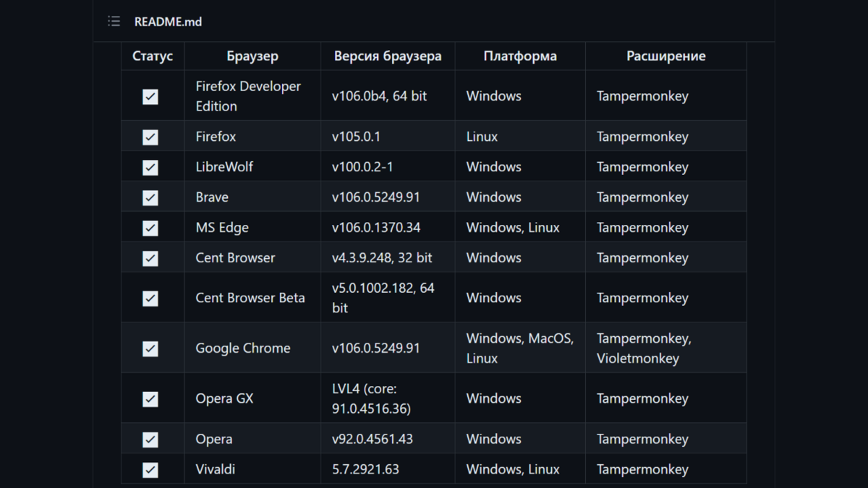Click version 'v92.0.4561.43'
Screen dimensions: 868x488
click(373, 439)
